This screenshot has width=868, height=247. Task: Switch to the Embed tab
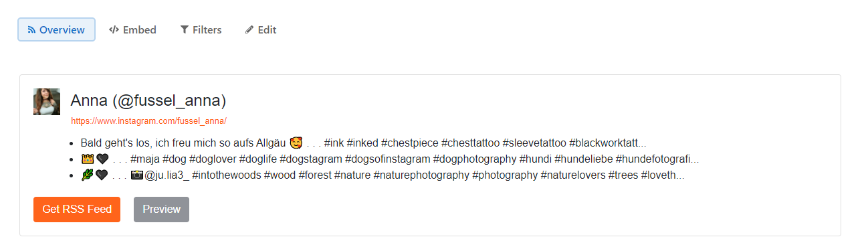coord(132,29)
